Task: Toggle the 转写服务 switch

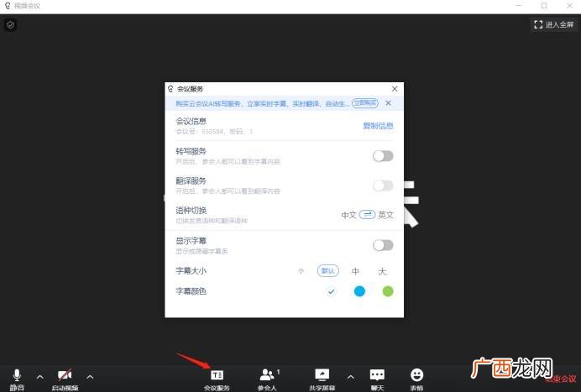Action: coord(383,156)
